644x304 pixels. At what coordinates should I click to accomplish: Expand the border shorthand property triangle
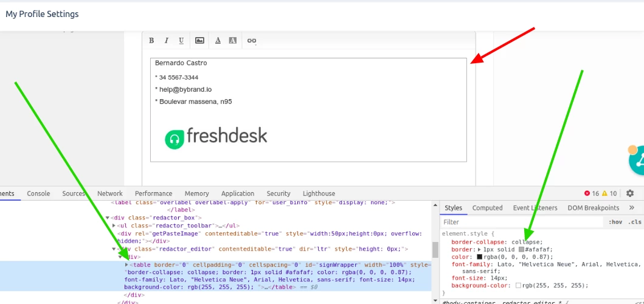tap(479, 249)
